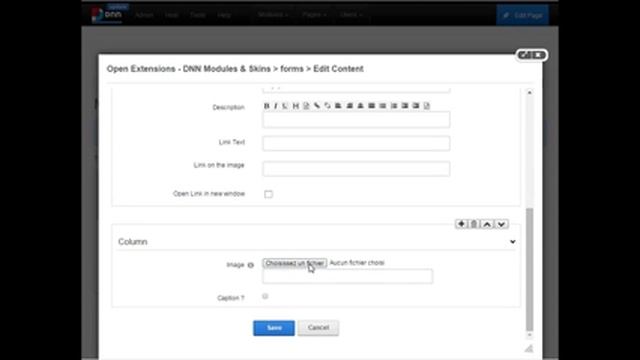Toggle underline in Description editor
This screenshot has height=360, width=640.
(285, 106)
